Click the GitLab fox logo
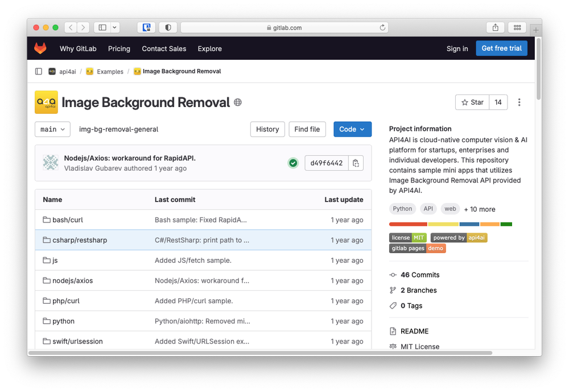 [x=40, y=48]
